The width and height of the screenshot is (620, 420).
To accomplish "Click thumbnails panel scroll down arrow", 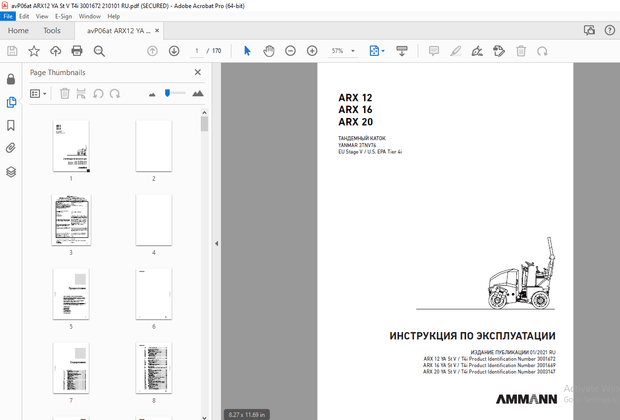I will click(x=204, y=417).
